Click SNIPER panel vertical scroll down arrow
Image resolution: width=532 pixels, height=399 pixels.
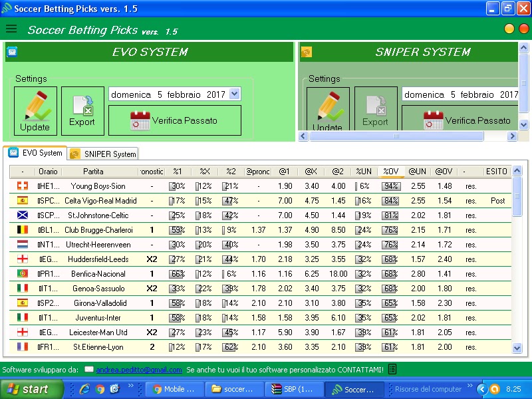point(523,124)
